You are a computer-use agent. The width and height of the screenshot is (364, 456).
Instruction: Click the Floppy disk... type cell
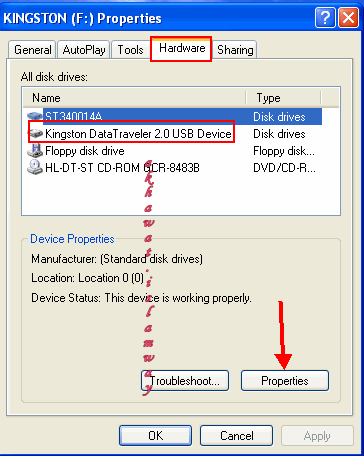point(284,151)
